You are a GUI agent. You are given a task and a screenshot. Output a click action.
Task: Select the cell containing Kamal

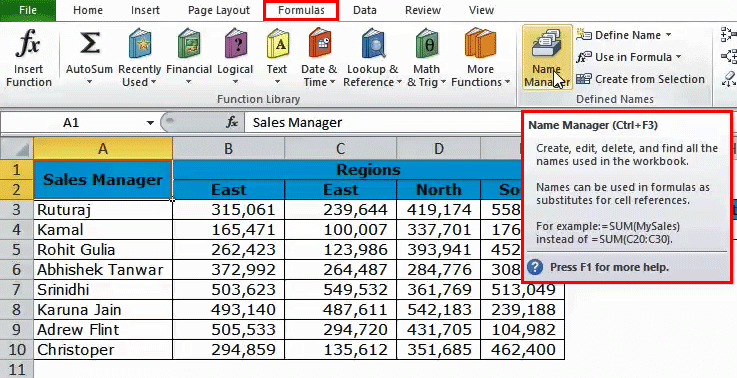pyautogui.click(x=103, y=229)
